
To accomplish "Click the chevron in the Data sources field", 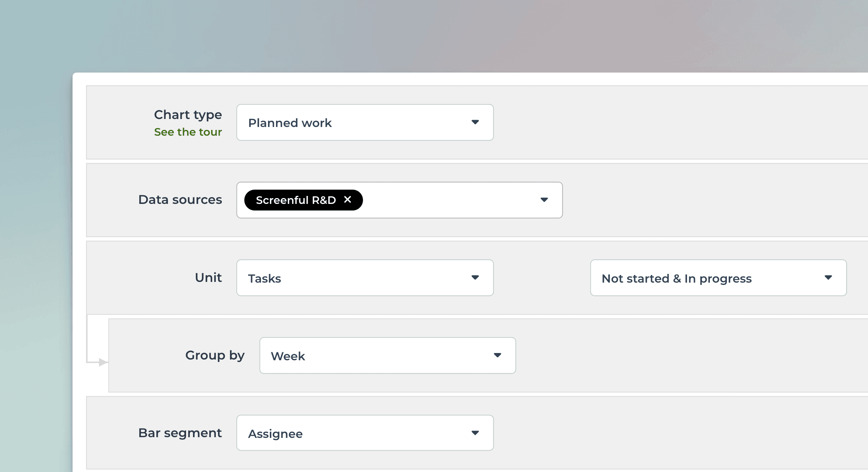I will [x=544, y=200].
